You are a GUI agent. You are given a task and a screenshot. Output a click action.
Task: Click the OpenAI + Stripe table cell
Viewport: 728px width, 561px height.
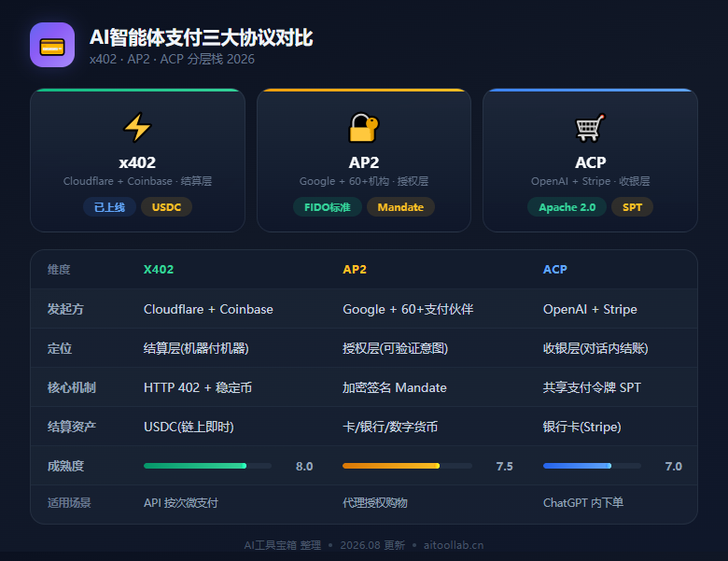click(590, 309)
